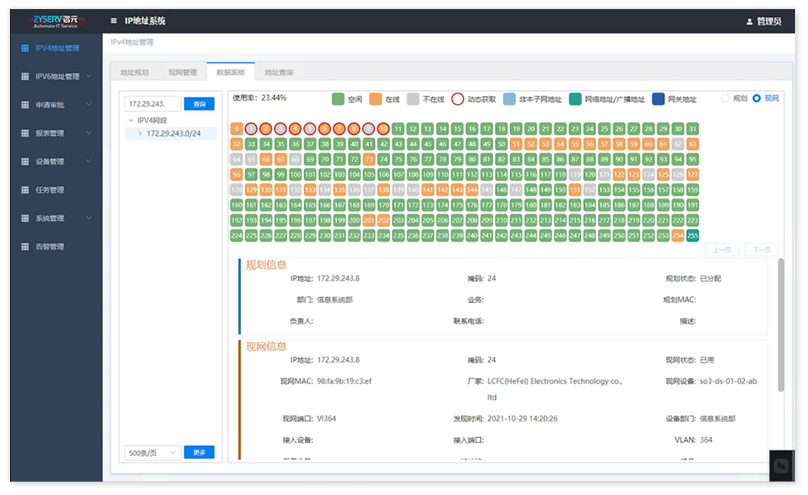Click the 172.29.243. search input field
Image resolution: width=808 pixels, height=495 pixels.
pyautogui.click(x=152, y=103)
